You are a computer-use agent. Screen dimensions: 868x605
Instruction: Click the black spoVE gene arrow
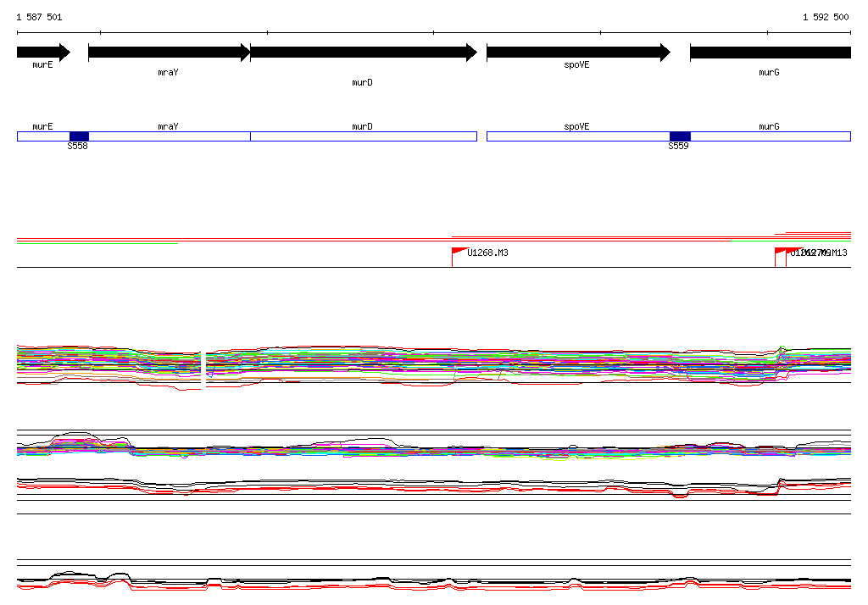point(578,53)
